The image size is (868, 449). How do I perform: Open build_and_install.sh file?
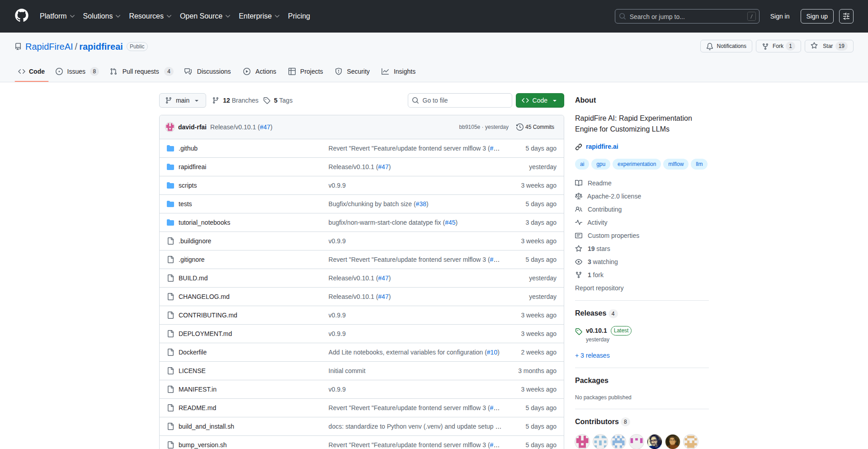pyautogui.click(x=206, y=426)
